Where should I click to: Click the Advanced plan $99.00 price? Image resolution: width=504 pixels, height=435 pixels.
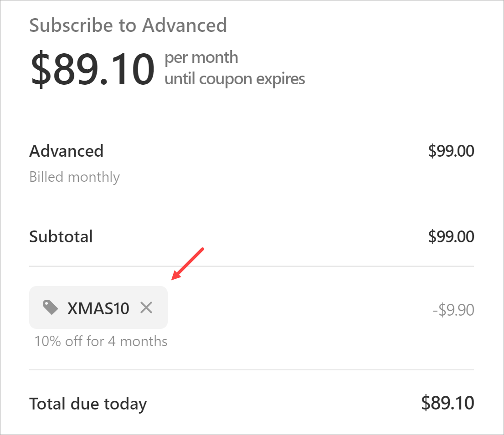tap(451, 151)
